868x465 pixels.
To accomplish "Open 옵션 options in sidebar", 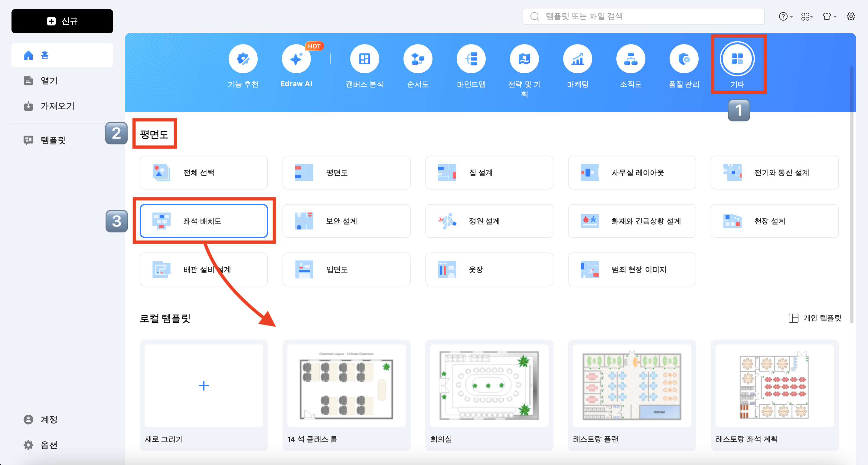I will (x=62, y=445).
